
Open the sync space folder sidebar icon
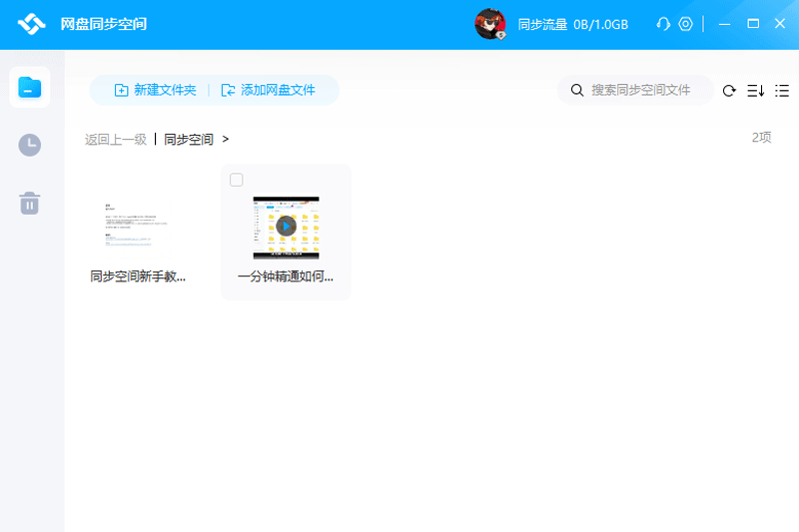(30, 88)
